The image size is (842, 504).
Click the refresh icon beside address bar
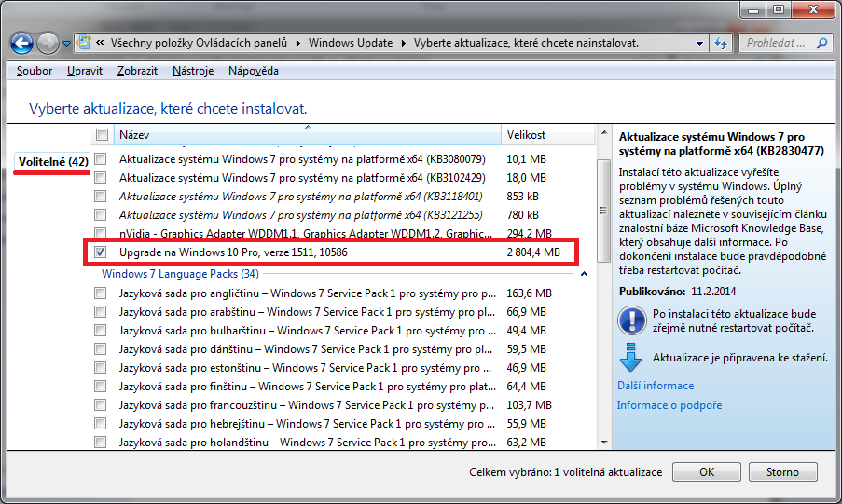click(x=721, y=43)
